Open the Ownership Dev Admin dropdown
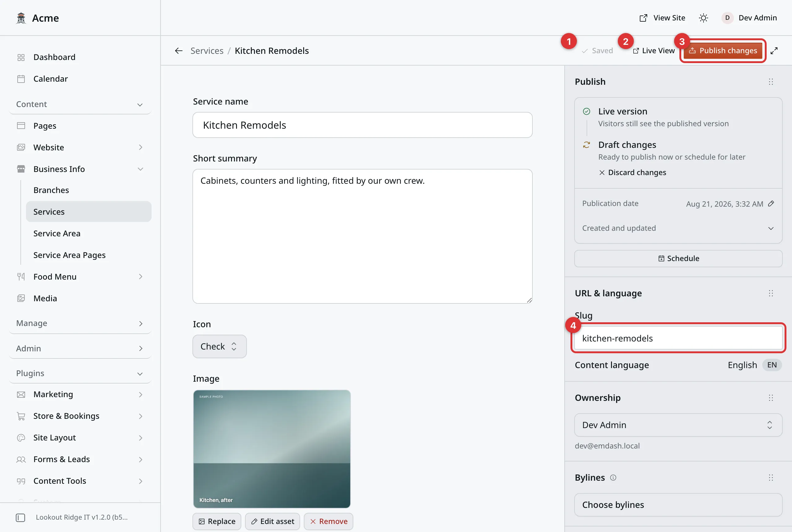Screen dimensions: 792x532 click(678, 425)
